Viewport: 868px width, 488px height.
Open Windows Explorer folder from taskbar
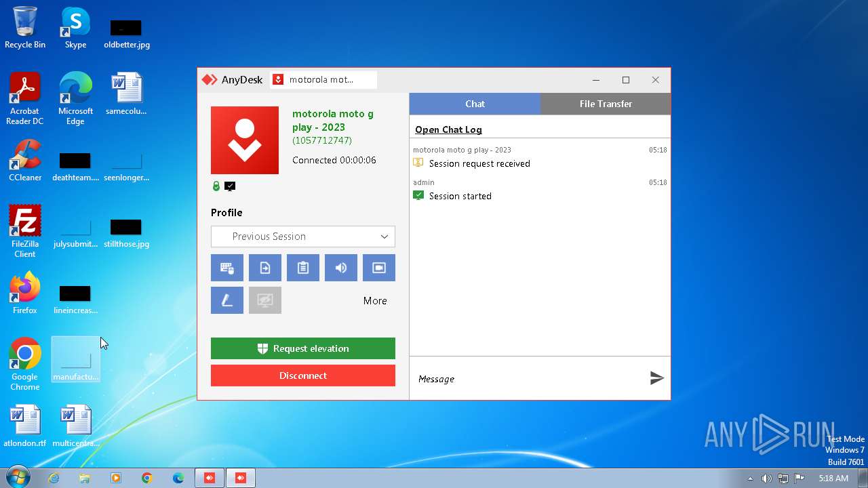[85, 478]
